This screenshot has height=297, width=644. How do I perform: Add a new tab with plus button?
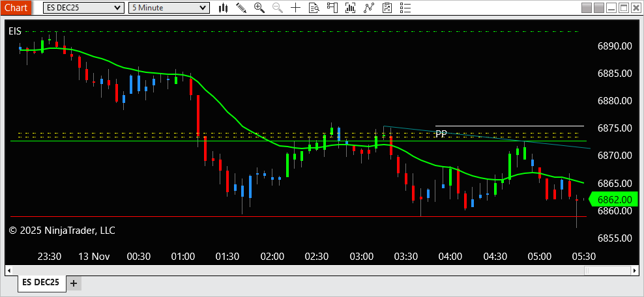tap(74, 283)
